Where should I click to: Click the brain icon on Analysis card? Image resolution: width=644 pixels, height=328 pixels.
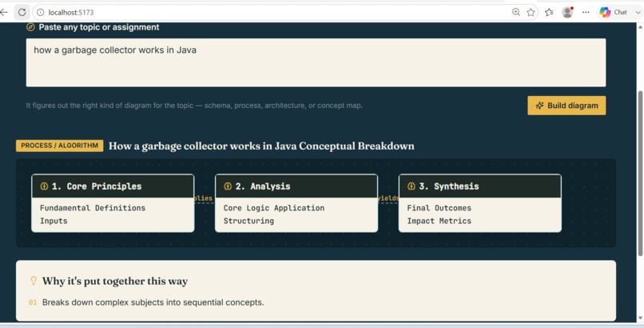coord(228,186)
